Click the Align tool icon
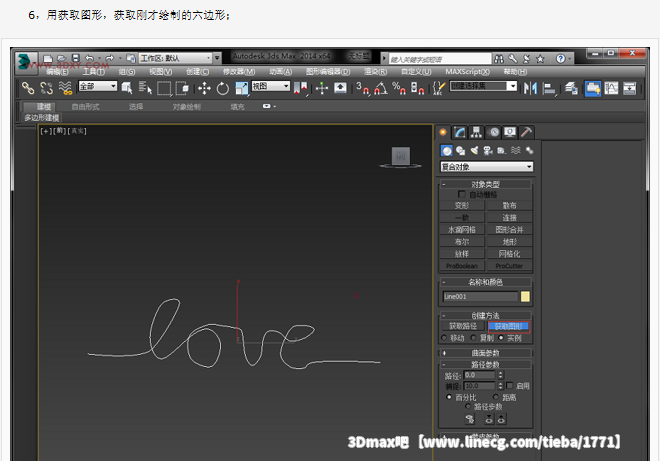This screenshot has height=461, width=660. pyautogui.click(x=549, y=88)
